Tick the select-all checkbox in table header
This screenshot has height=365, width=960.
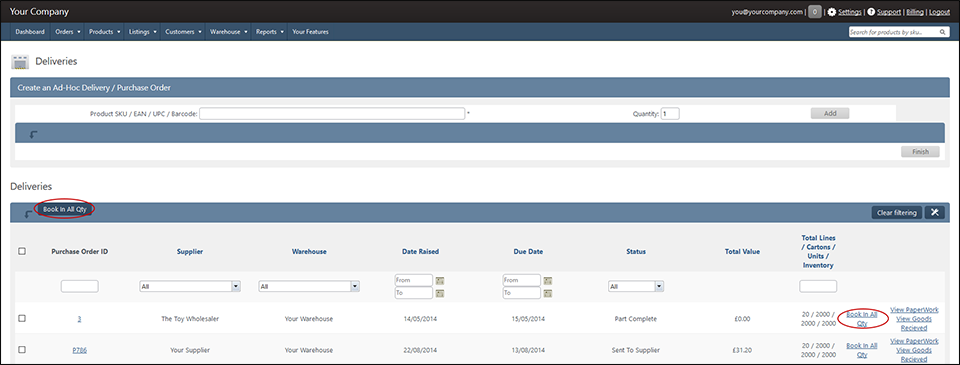(22, 251)
